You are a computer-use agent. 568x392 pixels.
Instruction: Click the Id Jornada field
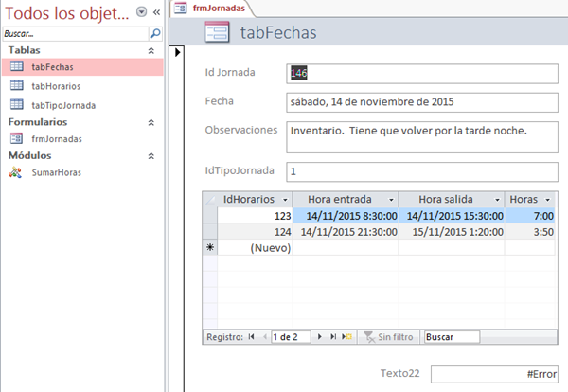click(x=422, y=74)
